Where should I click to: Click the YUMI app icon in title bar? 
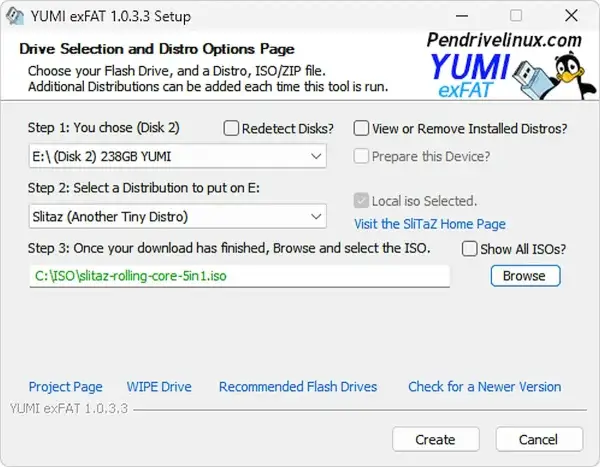(15, 16)
